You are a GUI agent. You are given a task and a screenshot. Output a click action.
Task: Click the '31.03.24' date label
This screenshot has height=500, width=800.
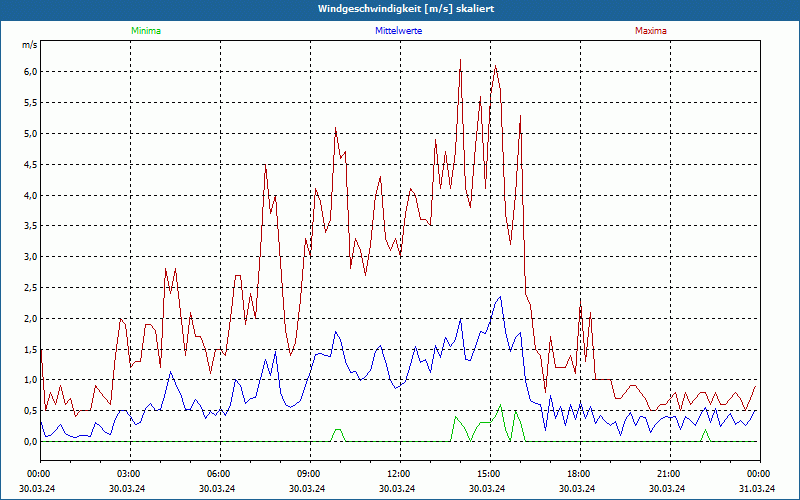pyautogui.click(x=758, y=488)
